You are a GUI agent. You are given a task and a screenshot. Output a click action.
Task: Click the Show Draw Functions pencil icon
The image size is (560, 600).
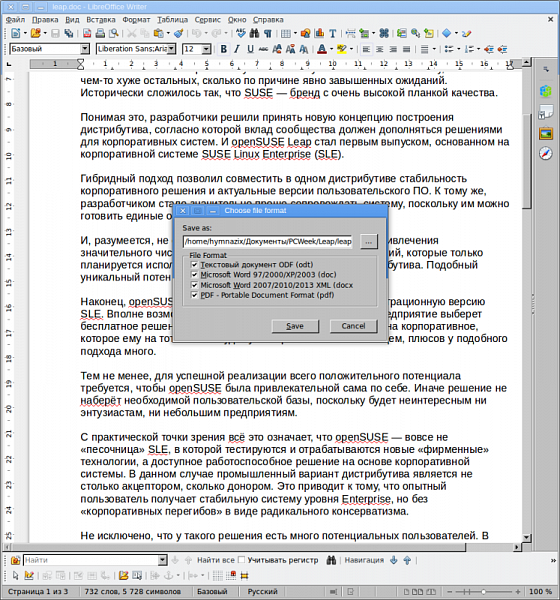(466, 34)
